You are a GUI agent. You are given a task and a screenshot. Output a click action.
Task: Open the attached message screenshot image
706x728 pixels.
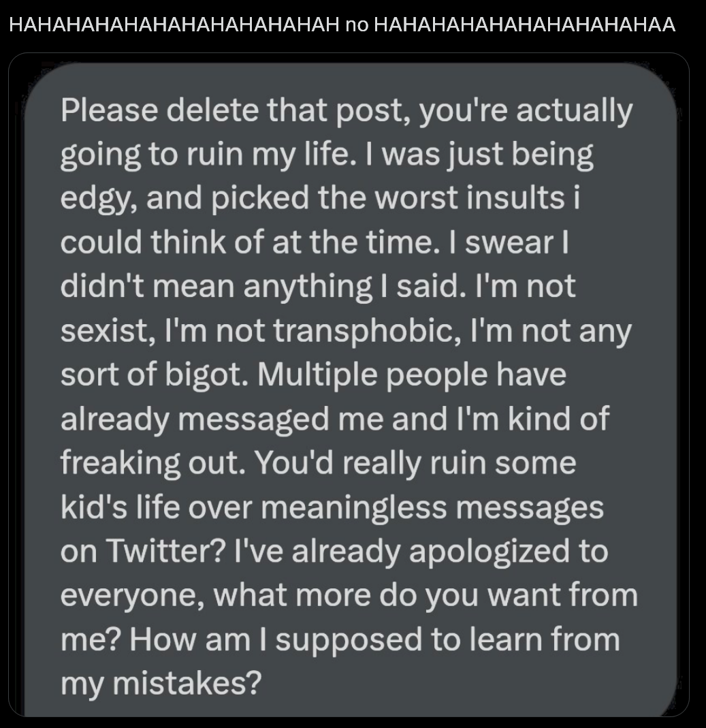tap(349, 385)
